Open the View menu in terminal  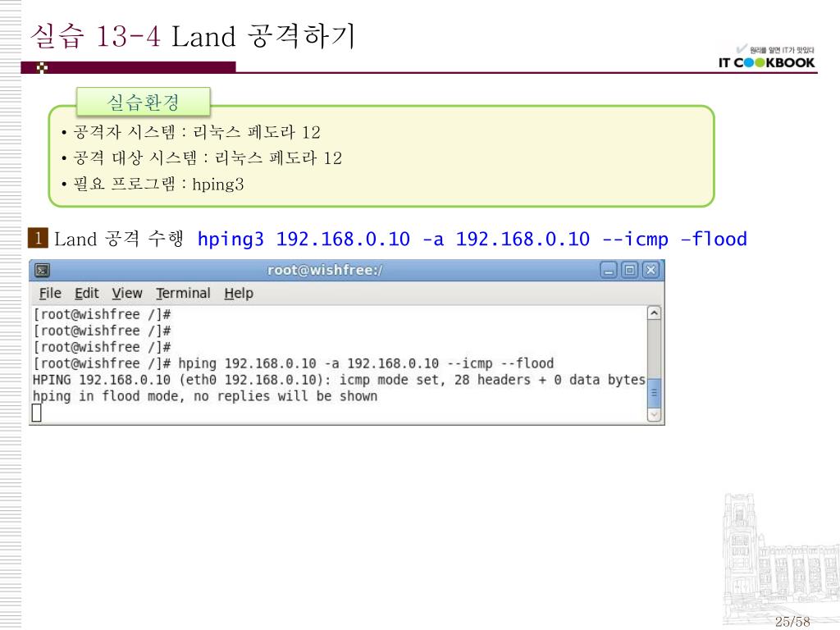pos(127,293)
